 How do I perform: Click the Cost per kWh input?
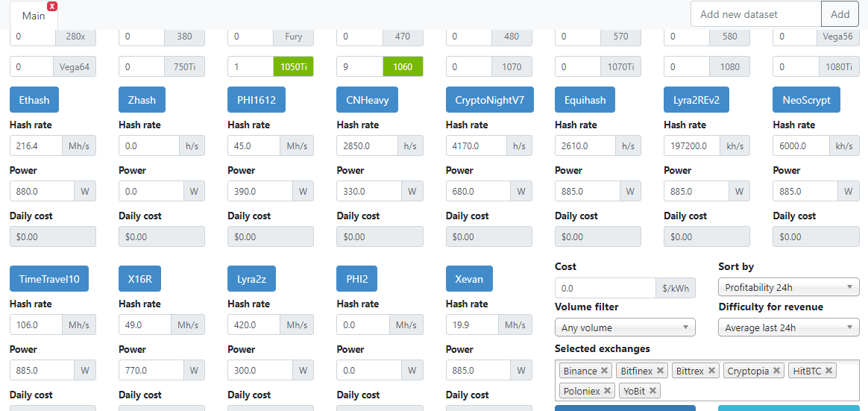pyautogui.click(x=605, y=289)
